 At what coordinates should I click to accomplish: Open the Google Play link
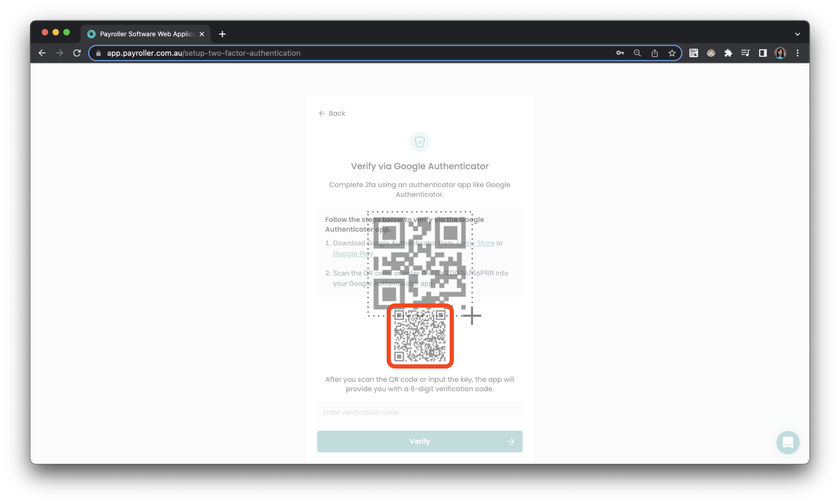click(x=353, y=254)
